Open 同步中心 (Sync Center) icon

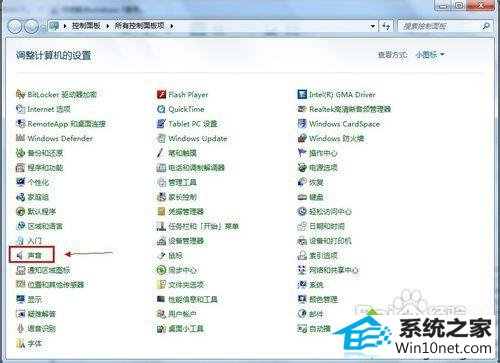[x=161, y=270]
